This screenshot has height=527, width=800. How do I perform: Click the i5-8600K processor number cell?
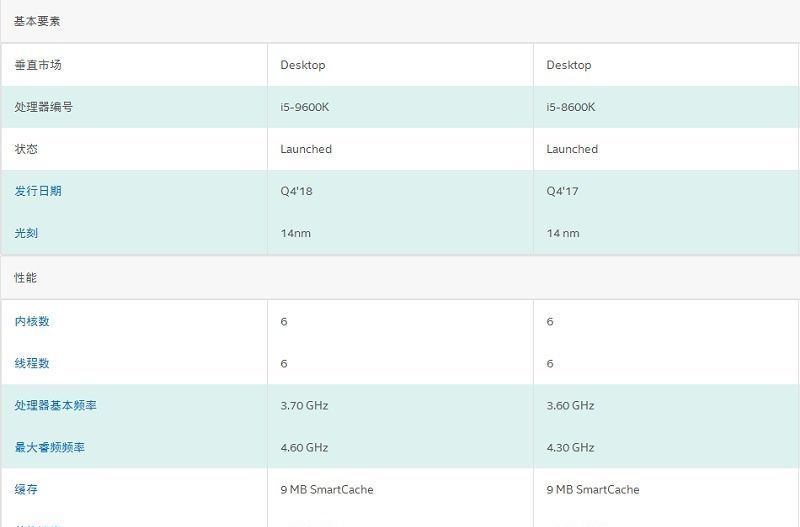pyautogui.click(x=570, y=107)
